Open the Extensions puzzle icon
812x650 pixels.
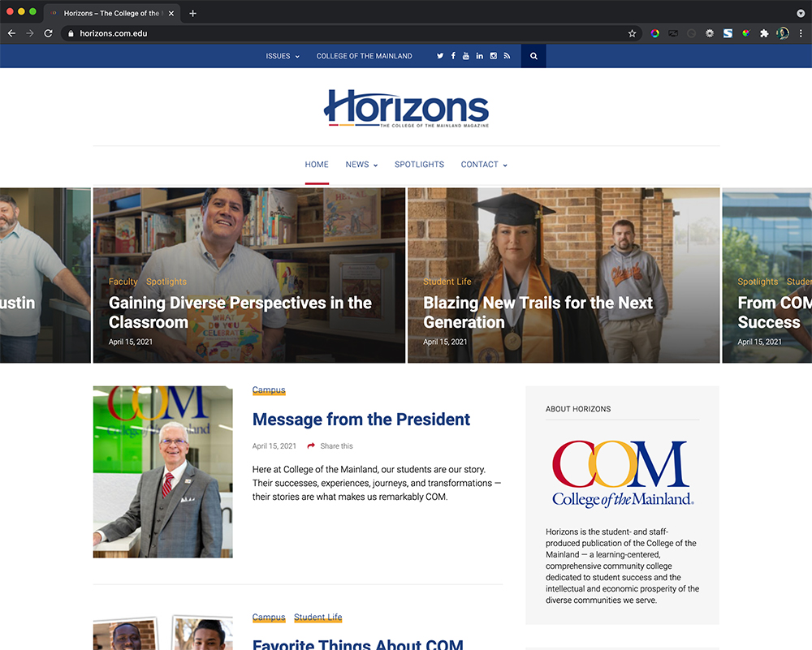pos(764,33)
